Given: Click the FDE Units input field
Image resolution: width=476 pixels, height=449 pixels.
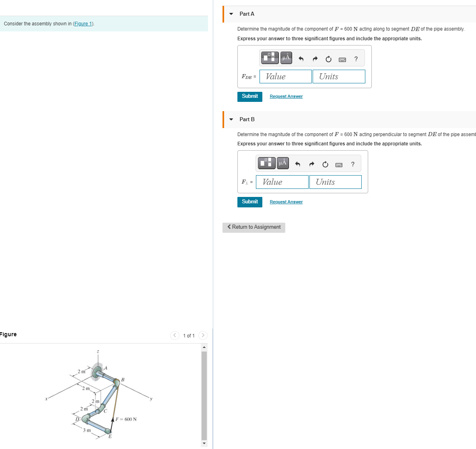Looking at the screenshot, I should pos(339,77).
